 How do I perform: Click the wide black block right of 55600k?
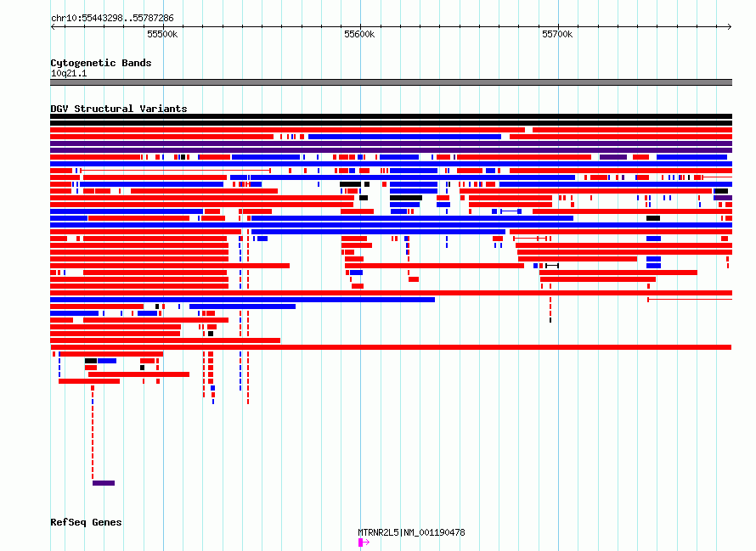406,198
